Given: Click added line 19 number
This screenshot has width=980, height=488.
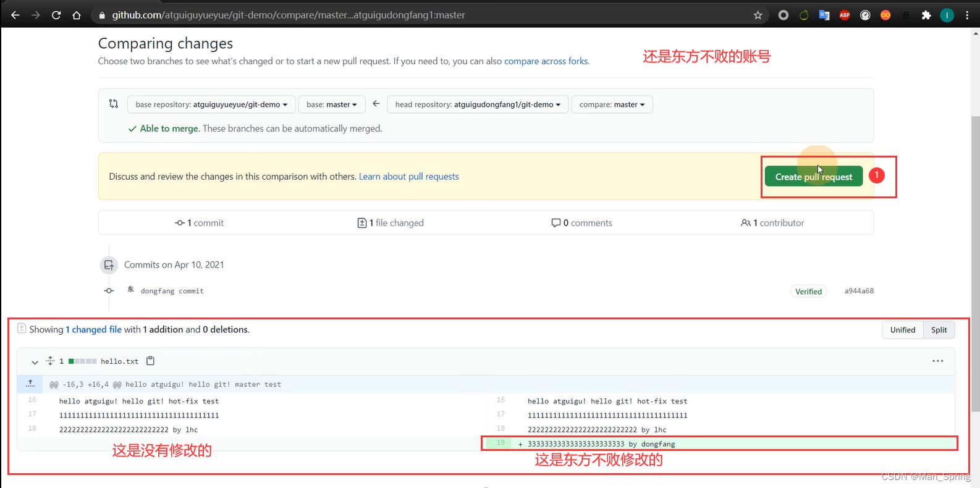Looking at the screenshot, I should point(501,444).
